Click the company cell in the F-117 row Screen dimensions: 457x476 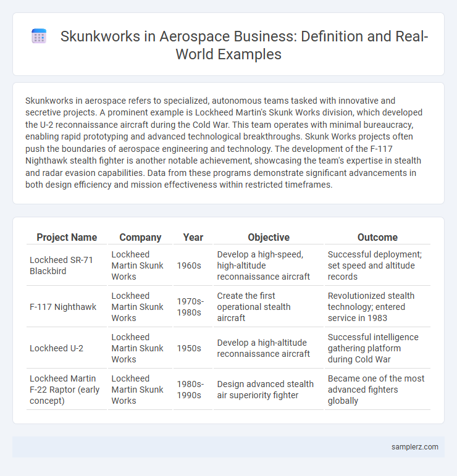pyautogui.click(x=140, y=307)
